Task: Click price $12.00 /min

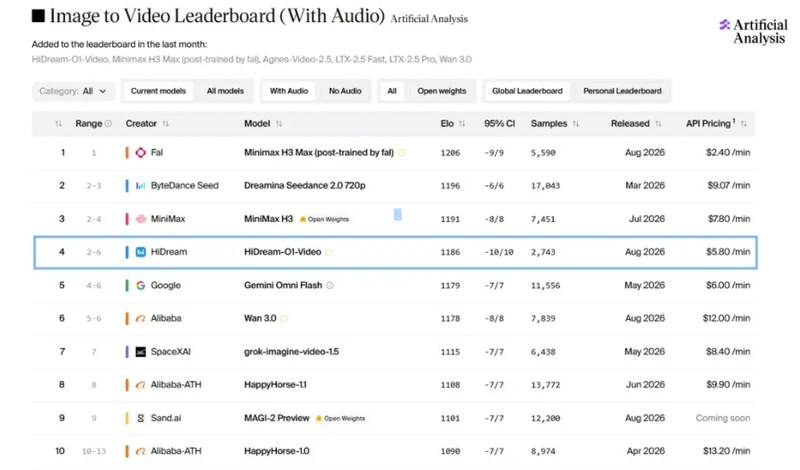Action: point(727,318)
